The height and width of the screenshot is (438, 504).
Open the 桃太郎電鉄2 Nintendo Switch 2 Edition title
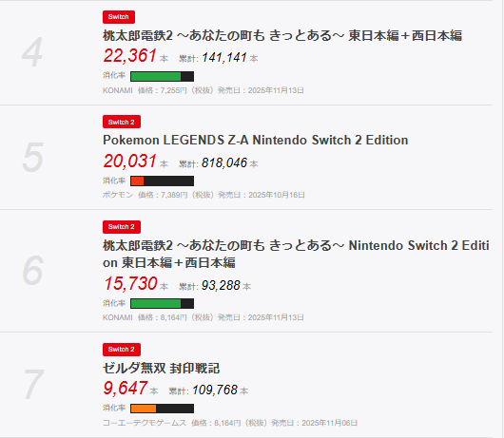pyautogui.click(x=296, y=254)
